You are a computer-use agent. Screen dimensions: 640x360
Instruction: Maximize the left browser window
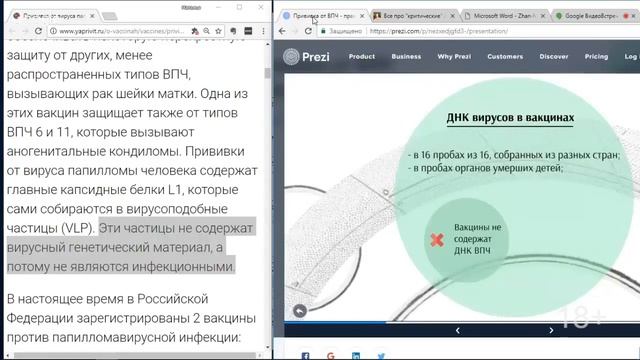(x=239, y=7)
